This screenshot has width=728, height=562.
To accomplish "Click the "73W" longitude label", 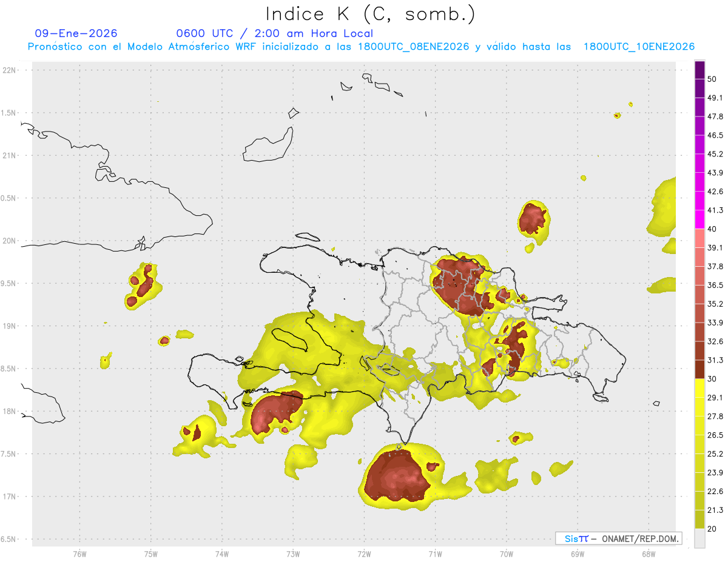I will coord(293,554).
